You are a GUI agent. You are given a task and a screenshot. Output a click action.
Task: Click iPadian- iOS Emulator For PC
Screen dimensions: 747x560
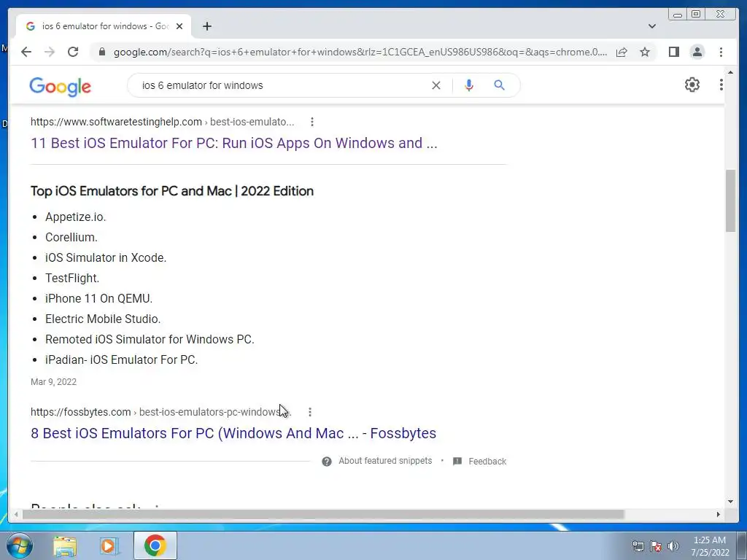pyautogui.click(x=122, y=360)
